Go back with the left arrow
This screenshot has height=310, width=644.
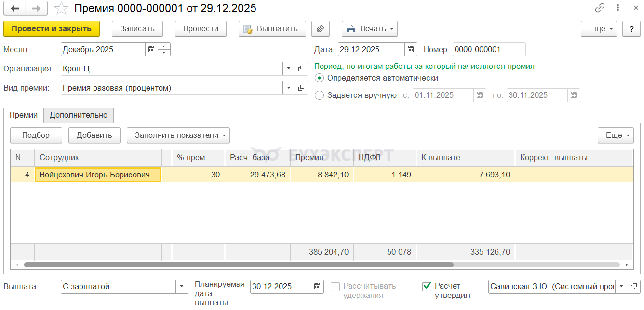(x=14, y=8)
